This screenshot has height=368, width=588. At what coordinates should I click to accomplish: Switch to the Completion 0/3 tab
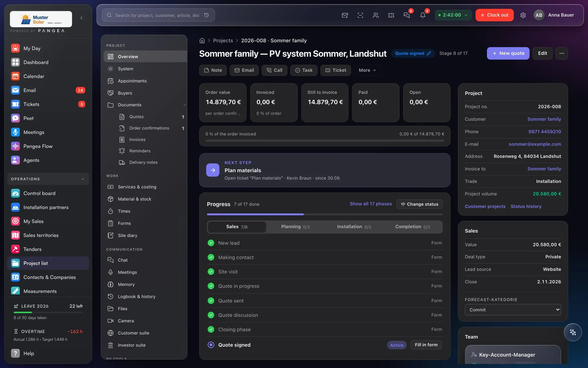pos(413,227)
